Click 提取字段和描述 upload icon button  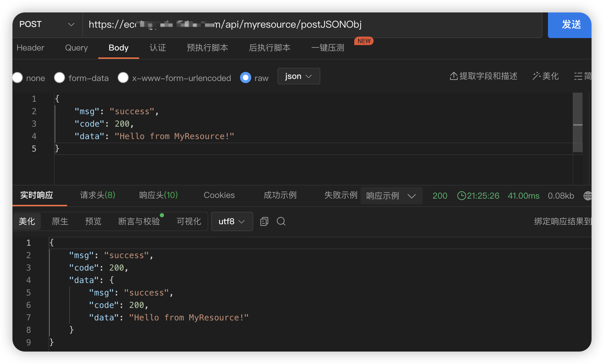pyautogui.click(x=483, y=76)
